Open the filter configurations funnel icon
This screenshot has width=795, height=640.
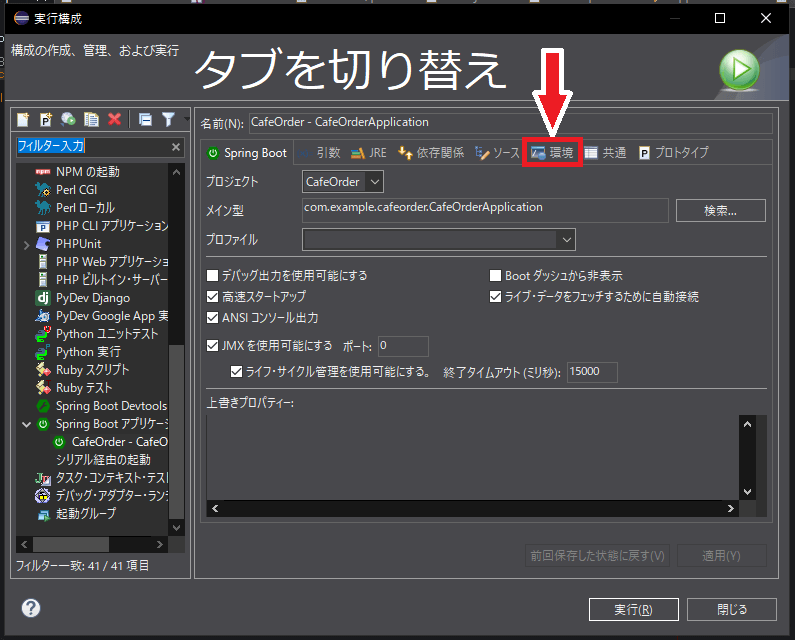pos(168,119)
